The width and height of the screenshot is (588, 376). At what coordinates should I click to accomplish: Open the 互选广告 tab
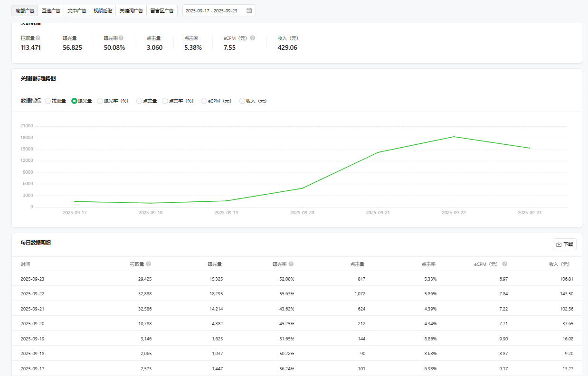(51, 10)
